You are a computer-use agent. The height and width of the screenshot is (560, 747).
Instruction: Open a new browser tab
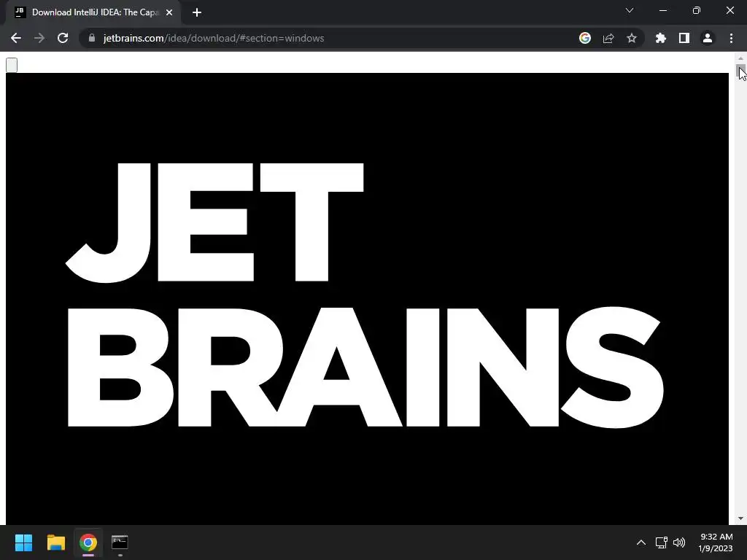197,12
